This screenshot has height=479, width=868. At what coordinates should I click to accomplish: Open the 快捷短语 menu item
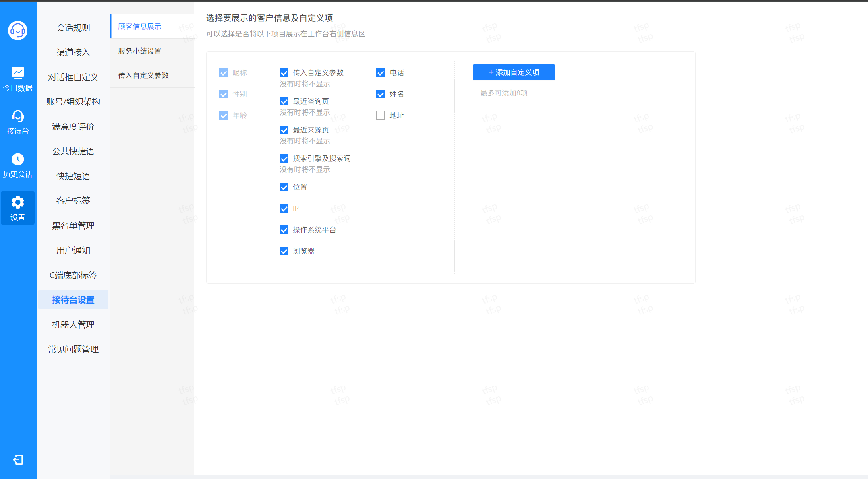[x=73, y=176]
